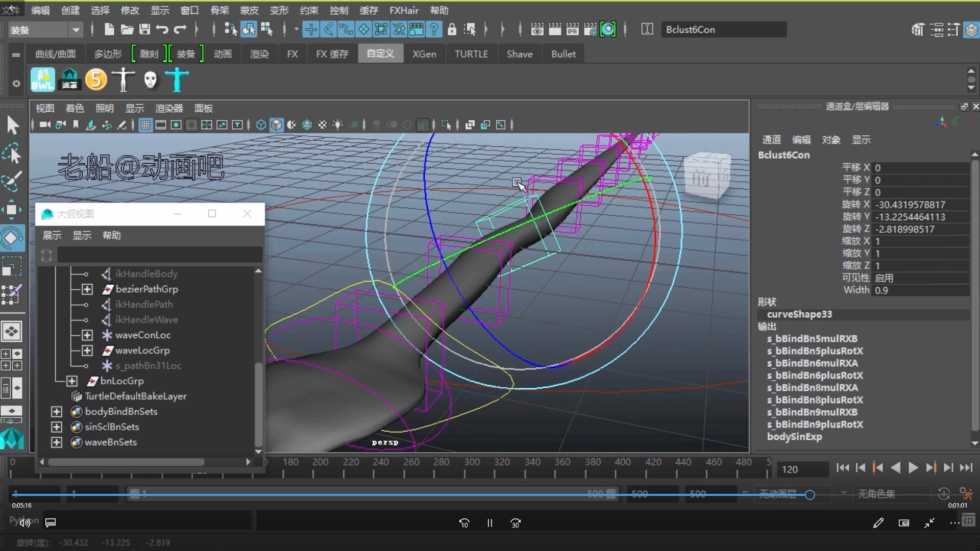980x551 pixels.
Task: Click the cyan T-pose figure shelf icon
Action: point(177,80)
